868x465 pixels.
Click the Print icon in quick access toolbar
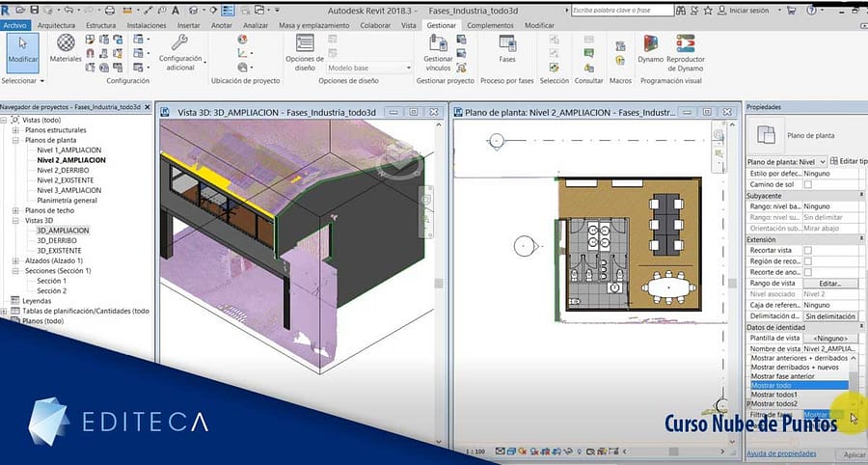(x=110, y=10)
